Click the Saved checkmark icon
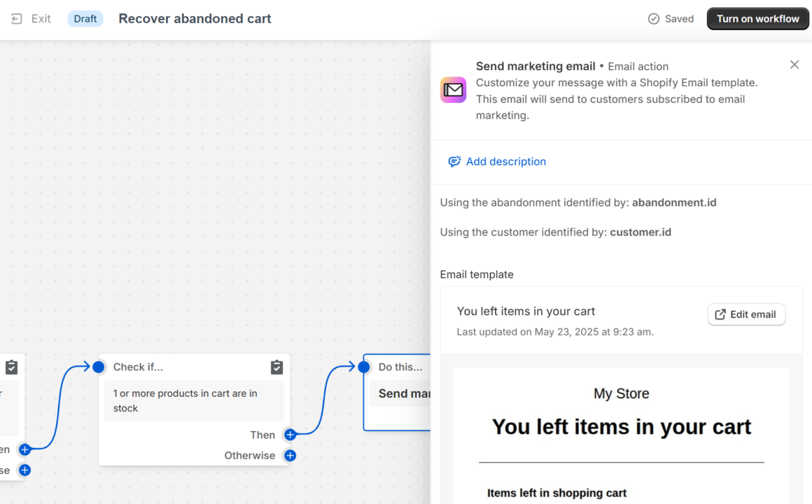Viewport: 812px width, 504px height. pos(654,19)
